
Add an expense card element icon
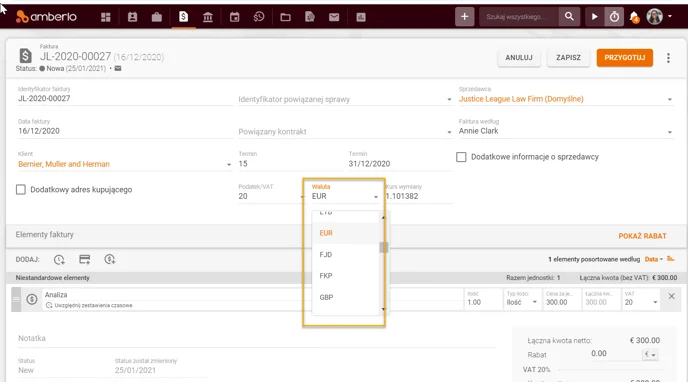click(x=85, y=259)
